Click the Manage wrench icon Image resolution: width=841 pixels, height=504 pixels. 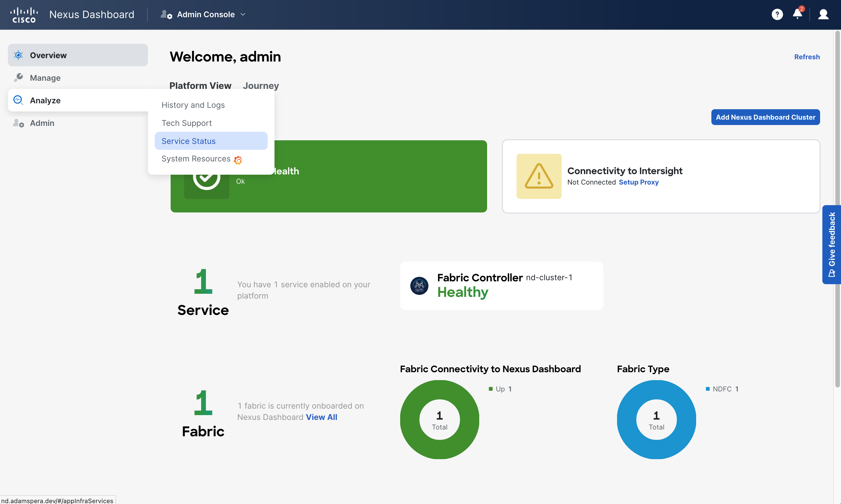click(x=18, y=78)
